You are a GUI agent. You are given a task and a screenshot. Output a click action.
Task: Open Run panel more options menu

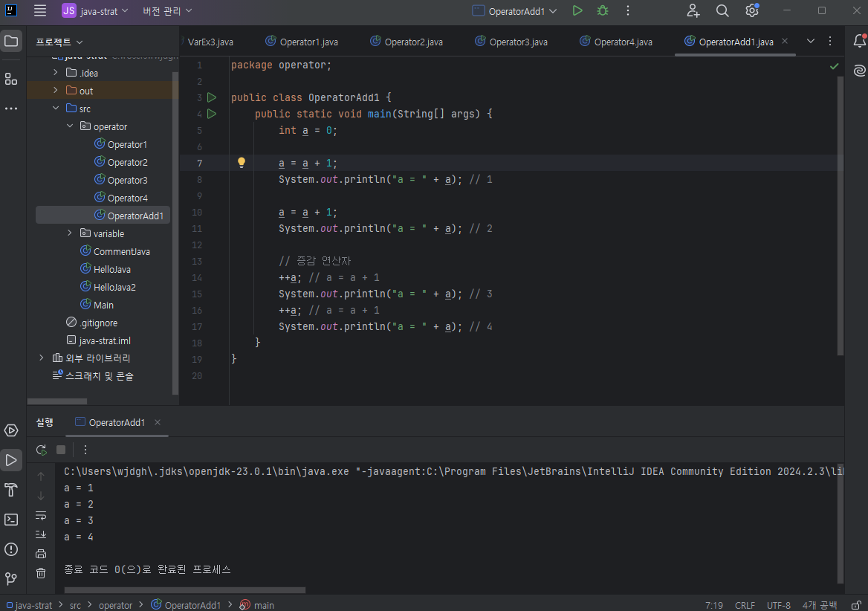click(85, 450)
